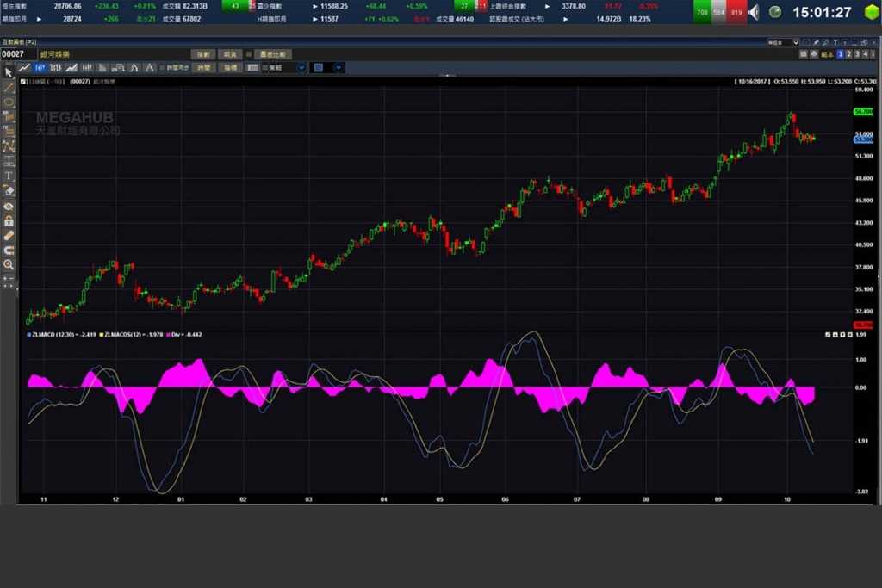Viewport: 882px width, 588px height.
Task: Select the ABC zigzag pattern tool
Action: pos(9,146)
